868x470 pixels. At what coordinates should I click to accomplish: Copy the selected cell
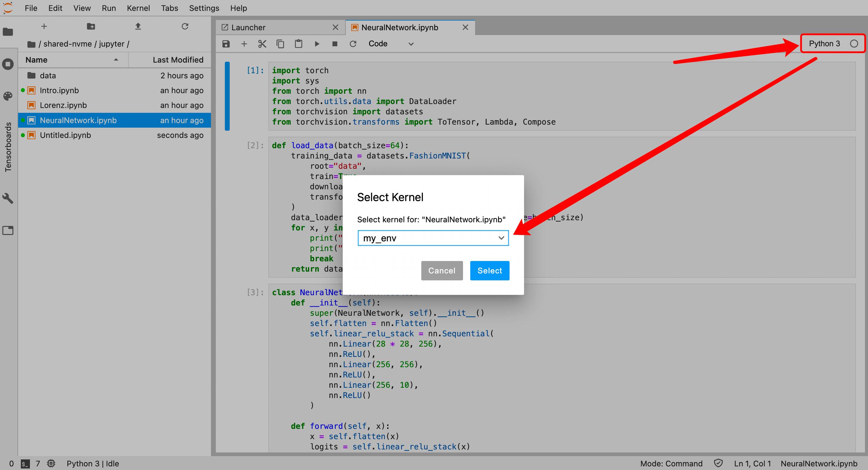280,44
